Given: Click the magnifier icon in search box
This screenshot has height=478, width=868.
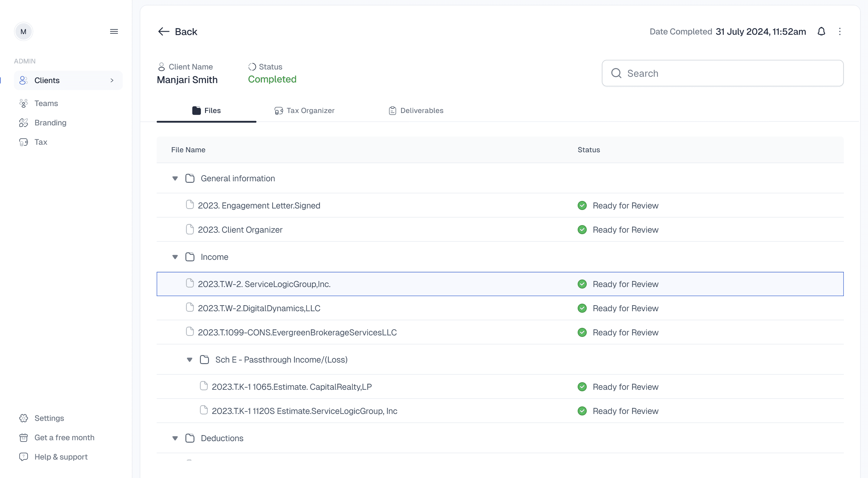Looking at the screenshot, I should click(x=616, y=73).
